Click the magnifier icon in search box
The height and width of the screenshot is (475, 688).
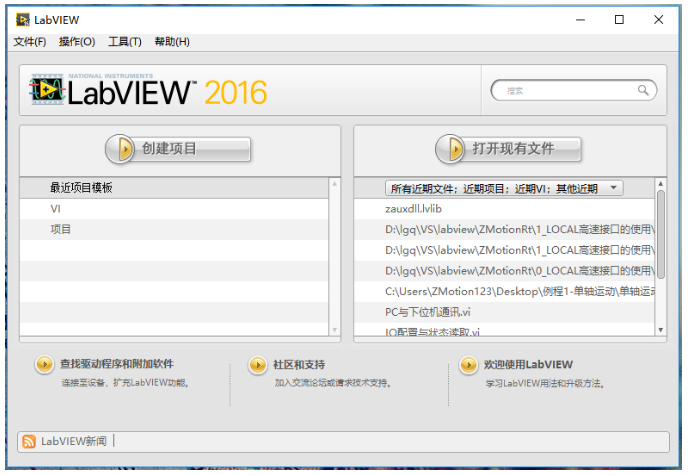[643, 90]
